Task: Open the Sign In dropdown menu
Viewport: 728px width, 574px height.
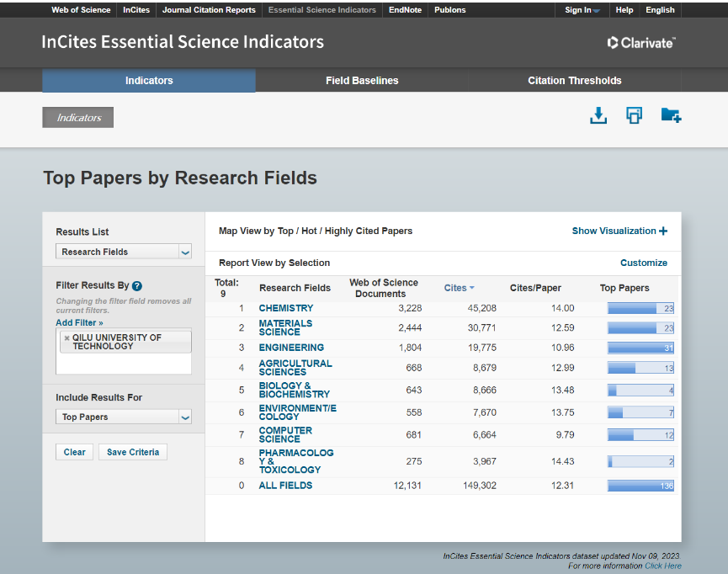Action: point(582,10)
